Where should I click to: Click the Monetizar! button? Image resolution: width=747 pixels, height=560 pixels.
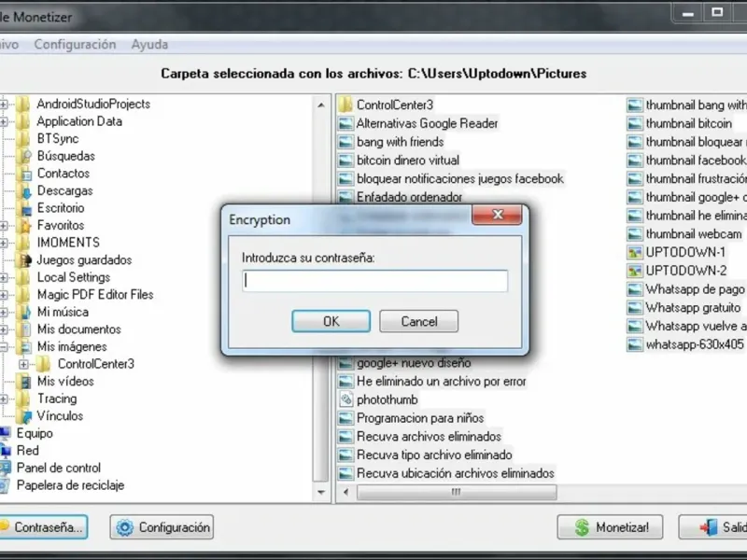tap(610, 527)
